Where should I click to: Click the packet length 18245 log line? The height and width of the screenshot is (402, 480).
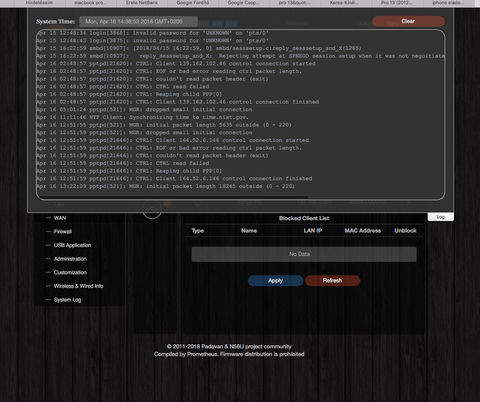[x=165, y=186]
